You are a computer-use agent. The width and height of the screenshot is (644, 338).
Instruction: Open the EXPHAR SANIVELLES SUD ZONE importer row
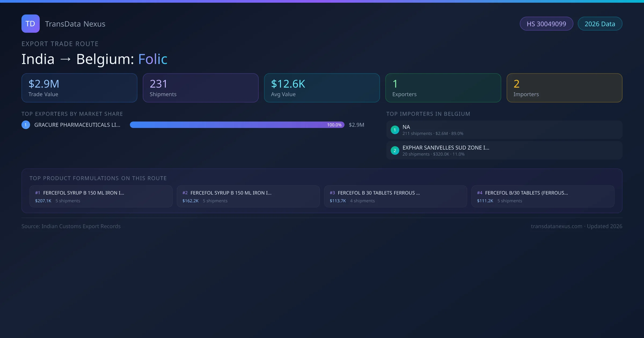click(504, 150)
